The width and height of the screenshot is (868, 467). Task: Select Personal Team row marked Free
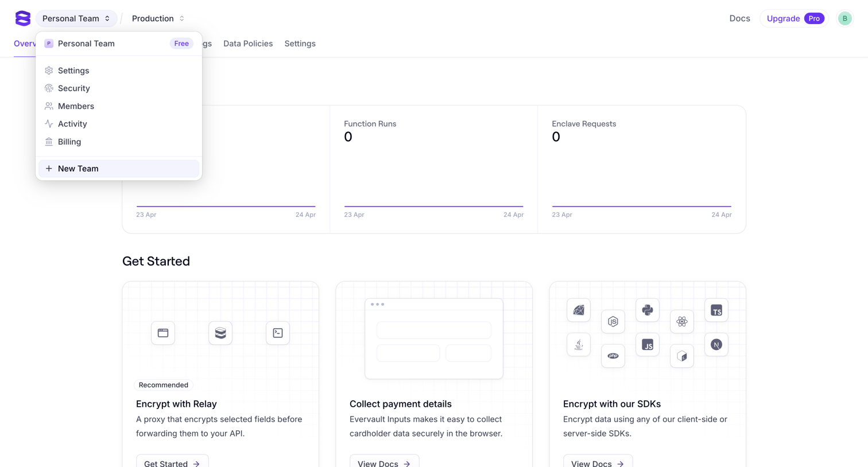(119, 44)
